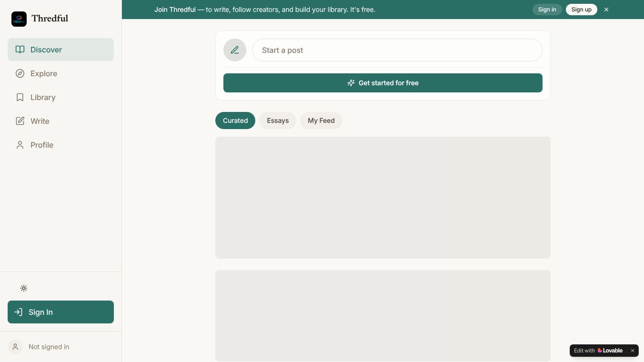Switch to the My Feed tab
644x362 pixels.
pyautogui.click(x=321, y=121)
